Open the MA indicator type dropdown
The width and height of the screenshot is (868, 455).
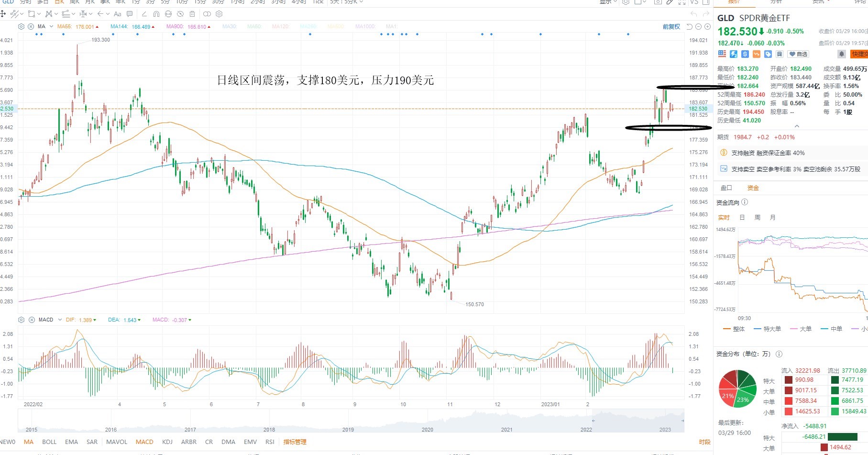point(51,27)
